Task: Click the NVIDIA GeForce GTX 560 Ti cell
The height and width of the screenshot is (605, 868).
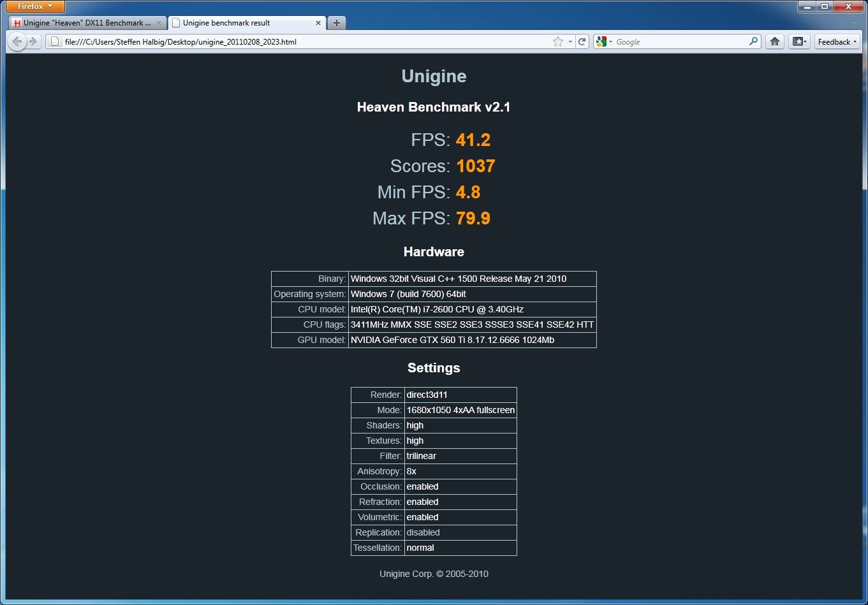Action: click(472, 340)
